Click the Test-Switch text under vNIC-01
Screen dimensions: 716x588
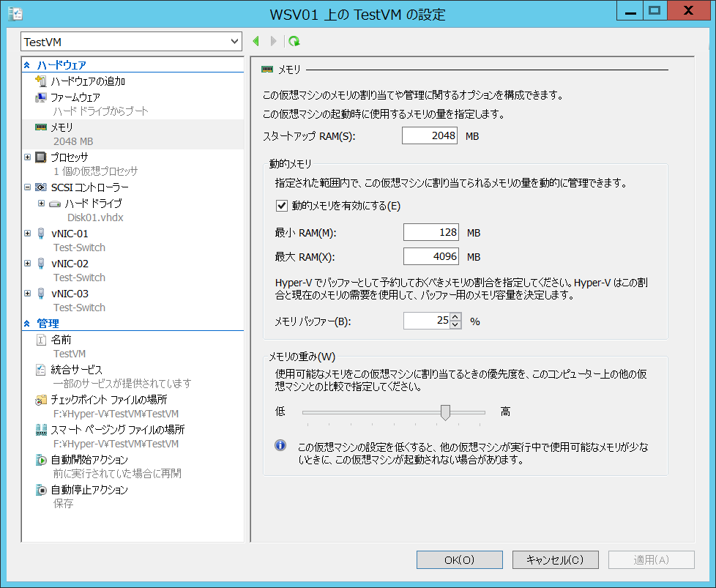pos(79,248)
